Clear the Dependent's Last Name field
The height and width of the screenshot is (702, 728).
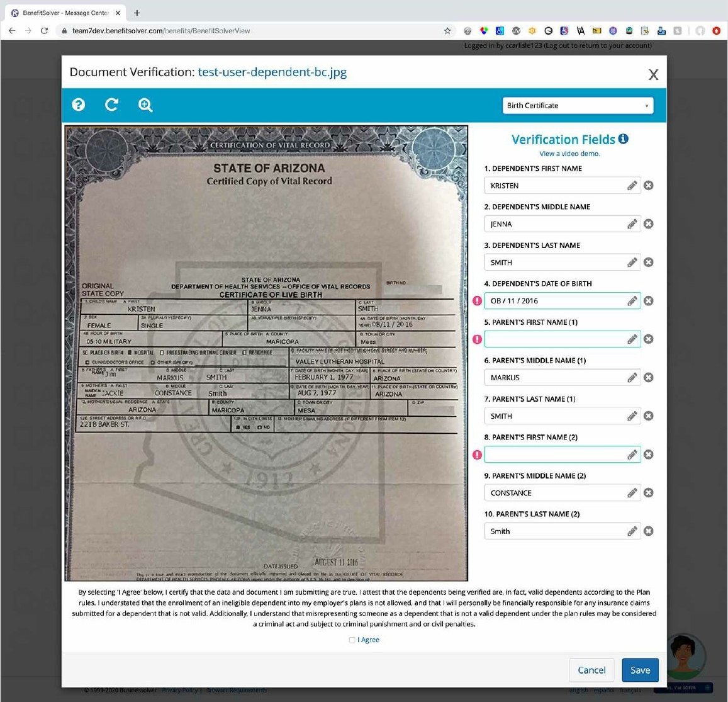[x=649, y=262]
